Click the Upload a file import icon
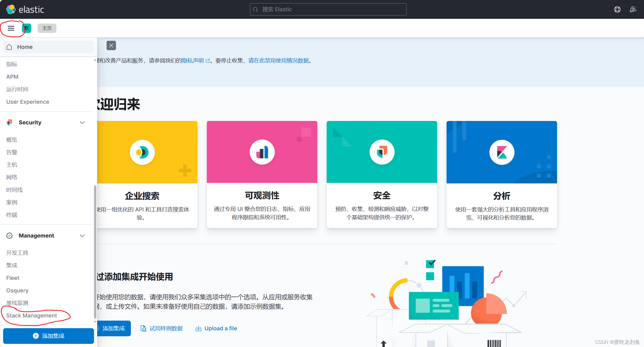Image resolution: width=644 pixels, height=347 pixels. [198, 328]
